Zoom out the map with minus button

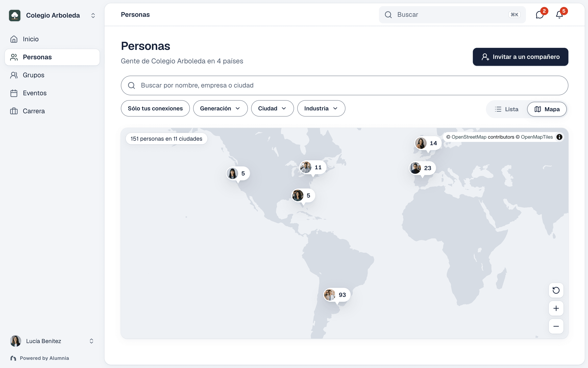556,326
